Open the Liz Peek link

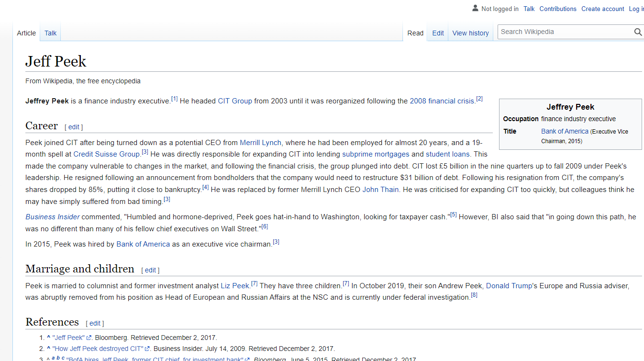coord(234,286)
